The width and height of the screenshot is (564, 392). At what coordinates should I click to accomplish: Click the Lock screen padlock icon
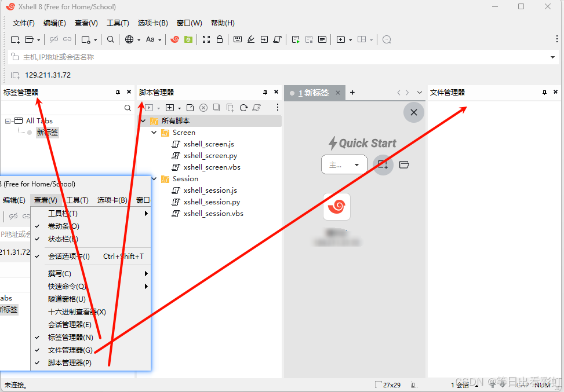[220, 39]
